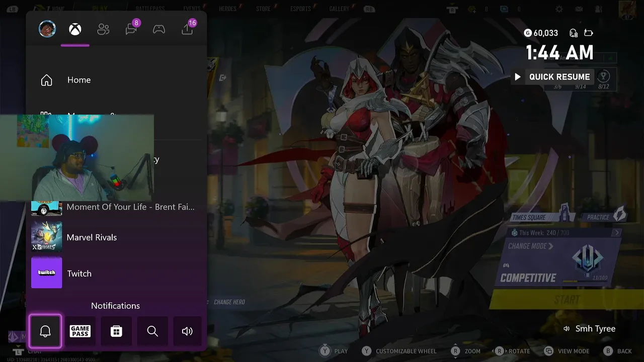
Task: Click the Gamerscore 60,033 indicator
Action: (541, 33)
